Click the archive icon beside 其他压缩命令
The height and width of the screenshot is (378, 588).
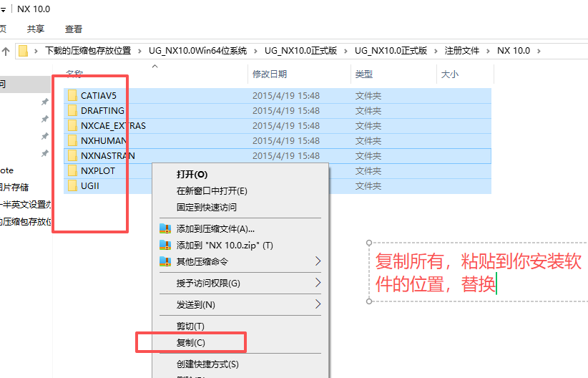pos(165,261)
